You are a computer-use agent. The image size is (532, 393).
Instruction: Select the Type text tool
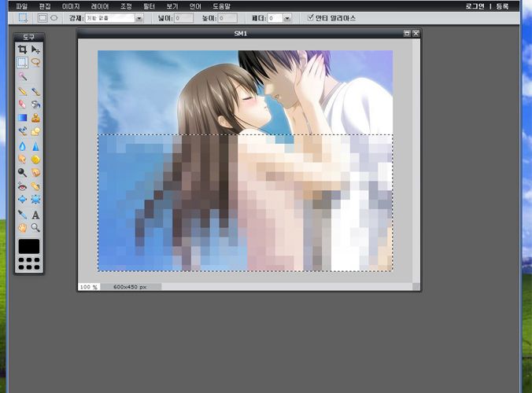point(35,215)
